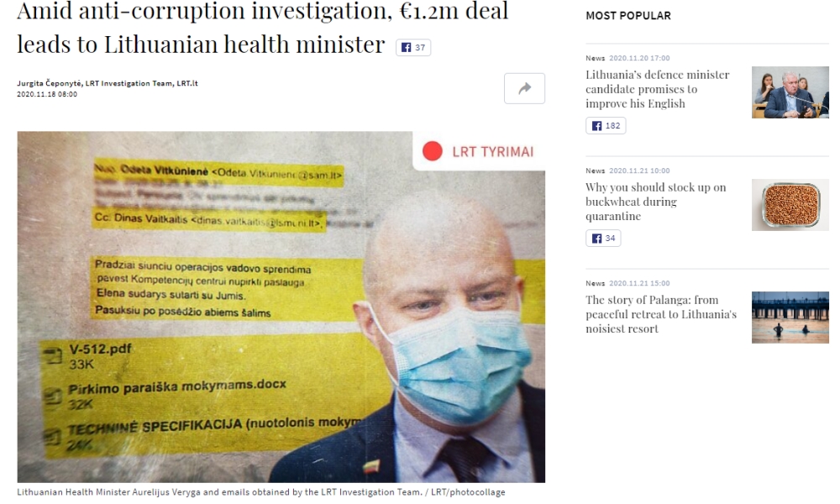This screenshot has height=504, width=840.
Task: Click the main health minister photocollage image
Action: coord(281,307)
